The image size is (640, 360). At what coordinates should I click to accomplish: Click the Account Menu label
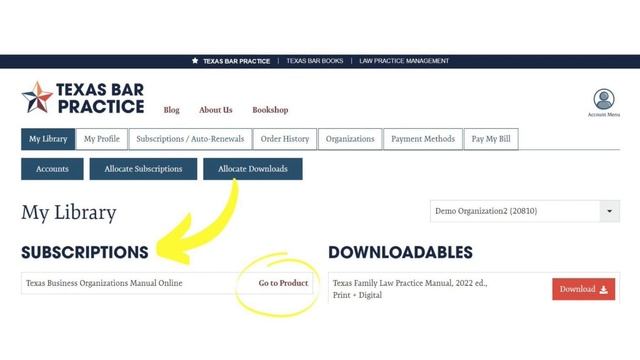click(604, 115)
